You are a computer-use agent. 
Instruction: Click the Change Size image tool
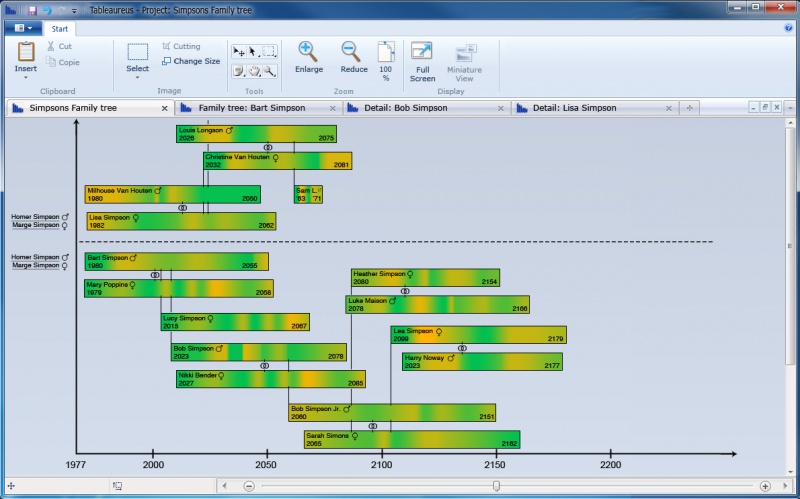coord(190,61)
